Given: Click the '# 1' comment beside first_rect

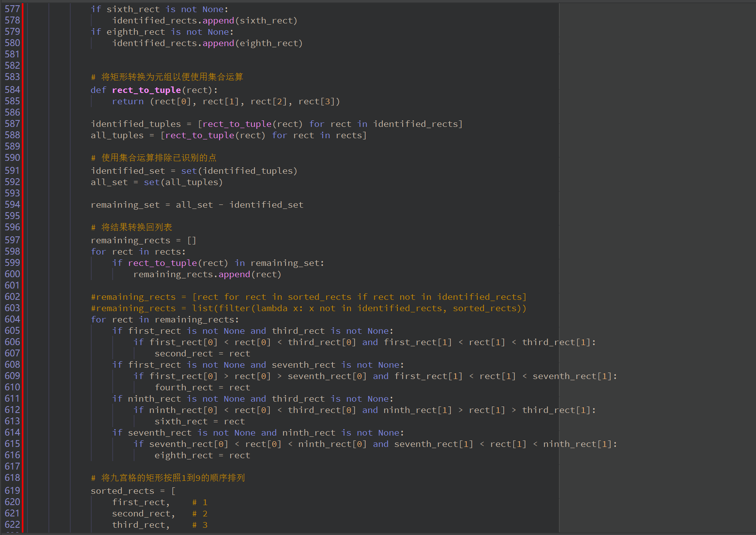Looking at the screenshot, I should pyautogui.click(x=200, y=502).
